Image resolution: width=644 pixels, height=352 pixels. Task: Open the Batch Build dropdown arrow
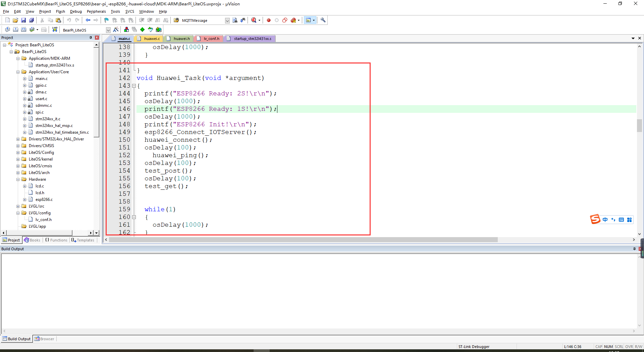click(x=37, y=30)
